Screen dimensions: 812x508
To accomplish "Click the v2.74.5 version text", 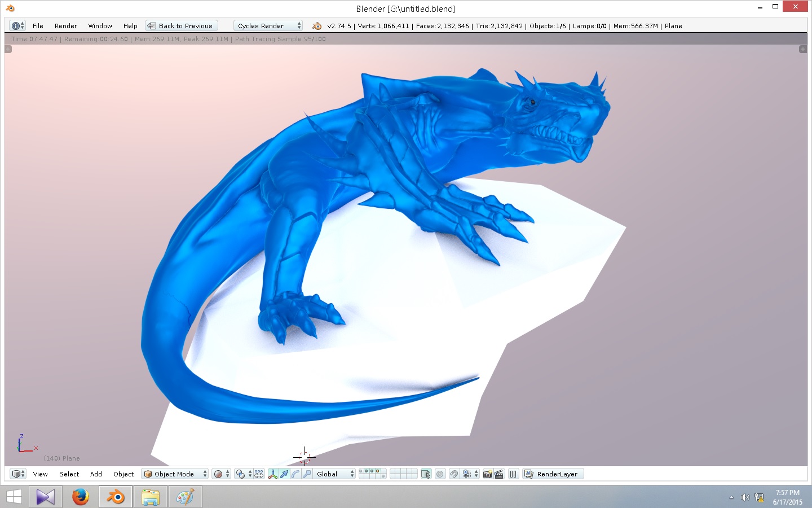I will (x=339, y=26).
